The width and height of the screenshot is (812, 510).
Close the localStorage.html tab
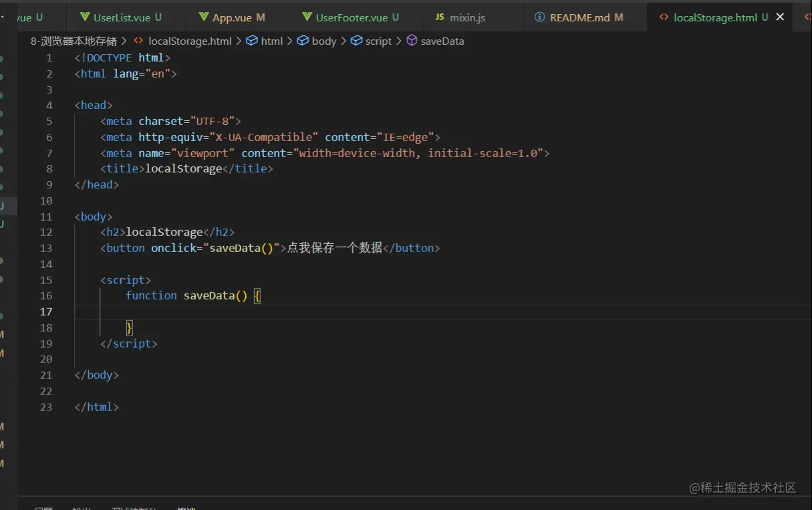780,17
